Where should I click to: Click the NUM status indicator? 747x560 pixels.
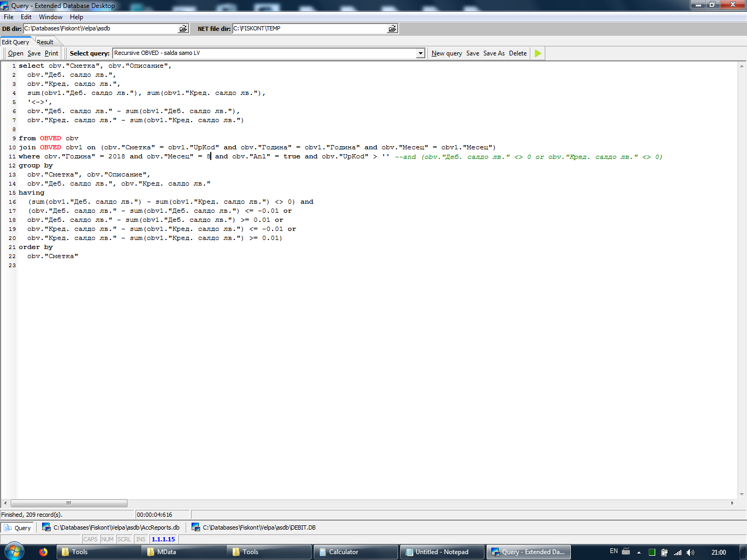click(108, 539)
